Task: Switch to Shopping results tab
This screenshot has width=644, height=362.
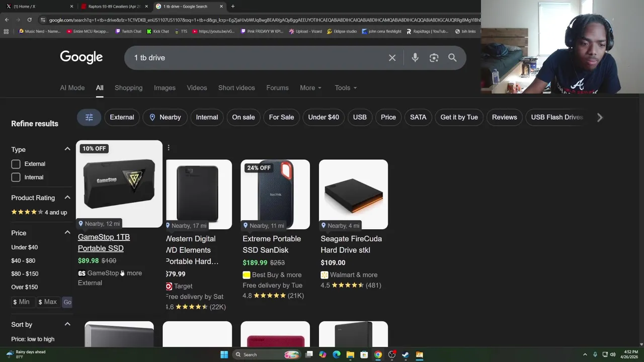Action: point(128,87)
